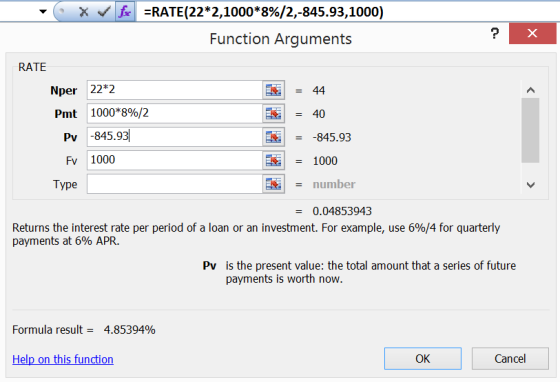This screenshot has width=560, height=382.
Task: Close the Function Arguments dialog
Action: [x=532, y=34]
